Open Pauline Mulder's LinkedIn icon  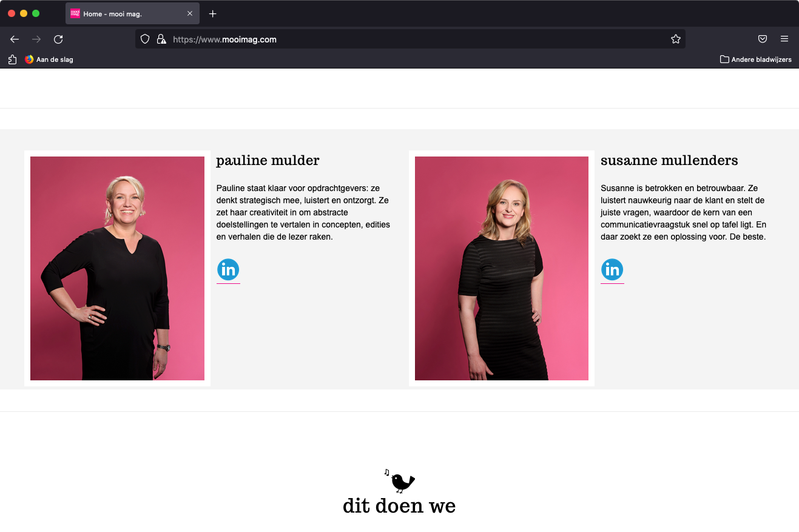[x=228, y=270]
